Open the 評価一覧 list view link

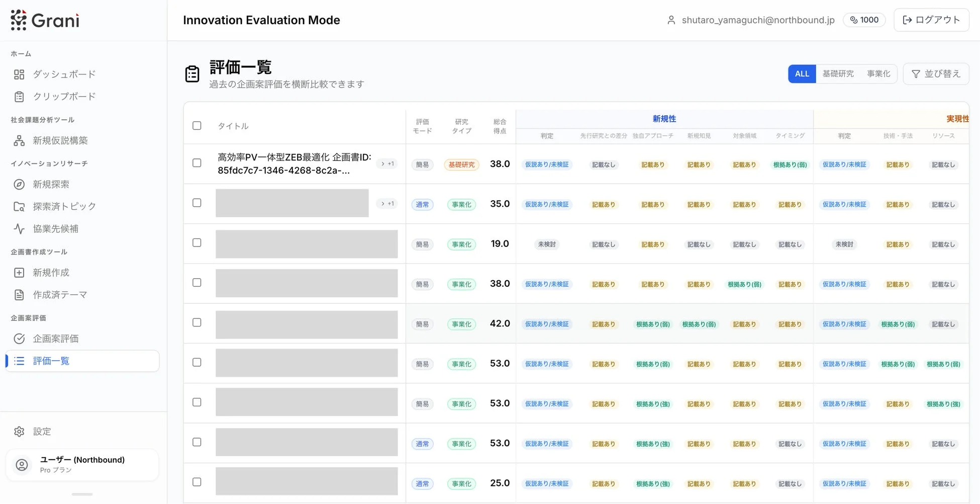pos(51,361)
